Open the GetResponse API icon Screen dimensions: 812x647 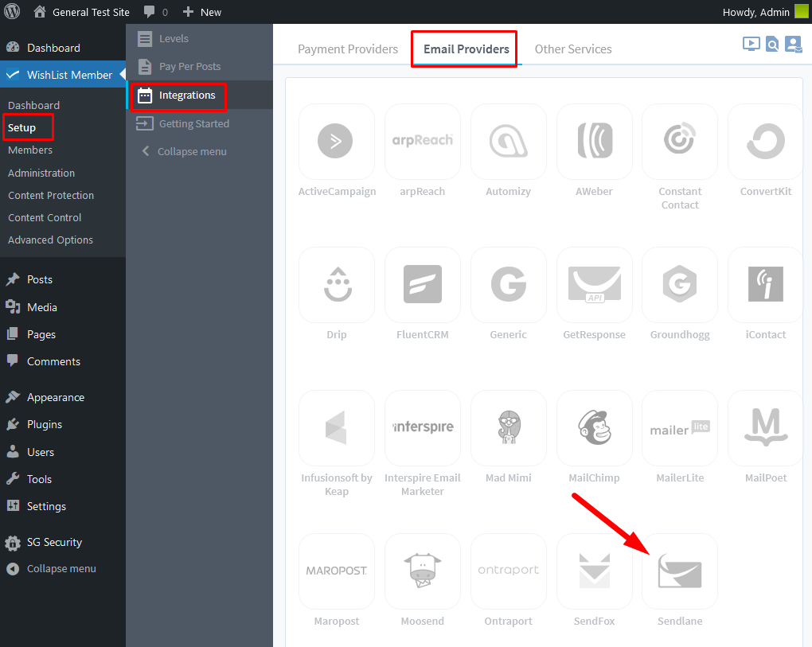pos(594,285)
